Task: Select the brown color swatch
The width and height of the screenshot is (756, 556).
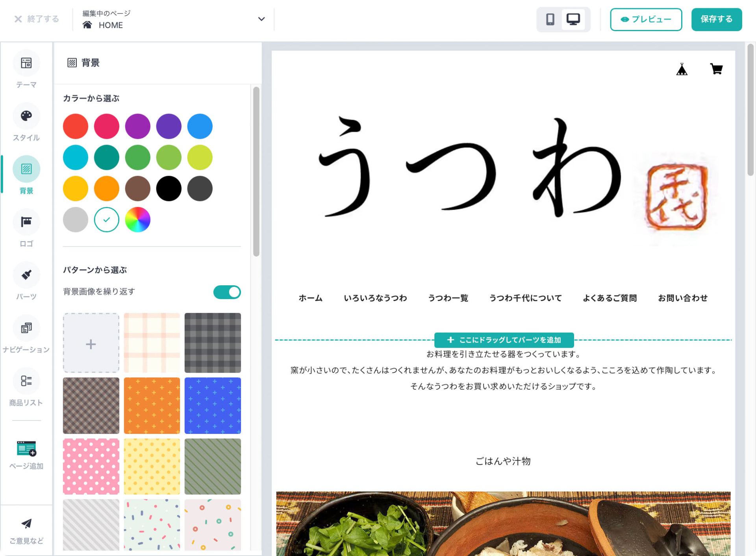Action: click(138, 189)
